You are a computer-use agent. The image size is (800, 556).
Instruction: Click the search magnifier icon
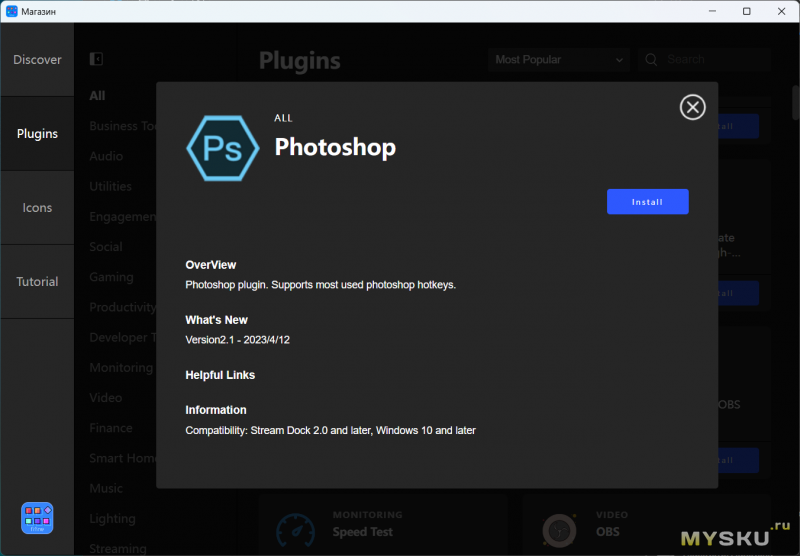(x=651, y=60)
